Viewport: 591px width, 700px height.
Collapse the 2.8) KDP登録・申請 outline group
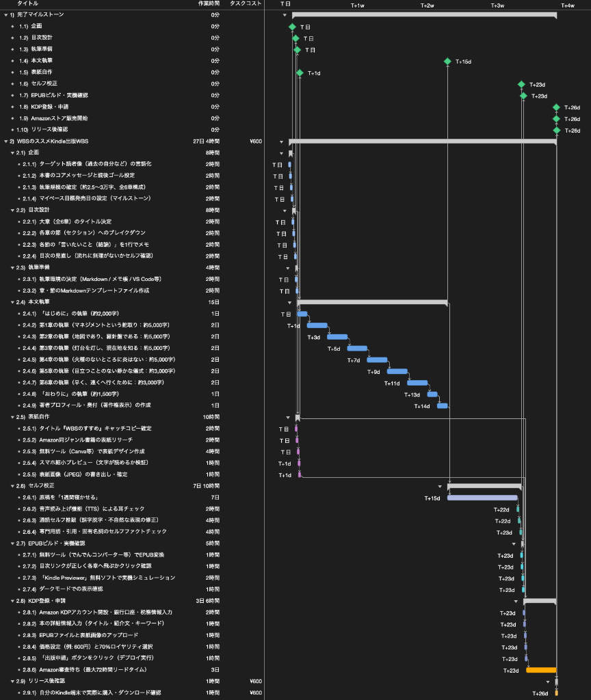click(x=12, y=601)
